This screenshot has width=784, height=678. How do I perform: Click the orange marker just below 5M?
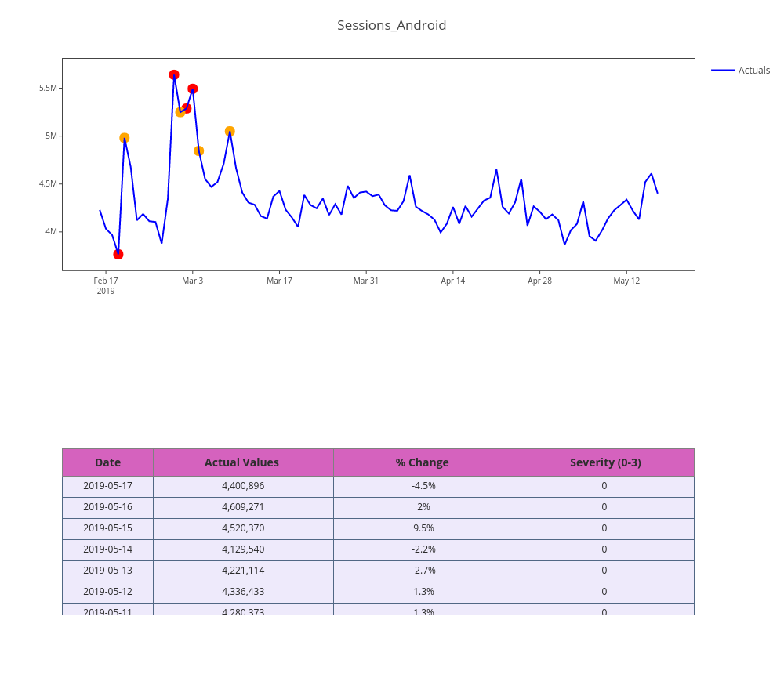199,151
